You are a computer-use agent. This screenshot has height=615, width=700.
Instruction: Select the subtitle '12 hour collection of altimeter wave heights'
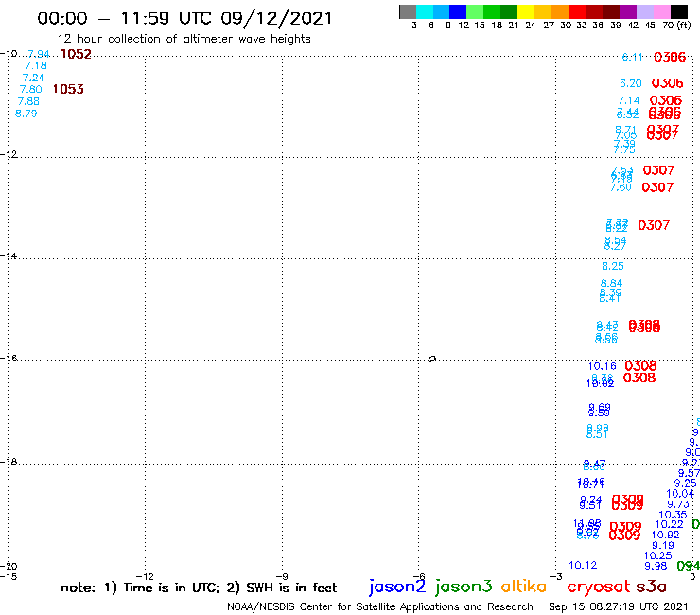(184, 39)
